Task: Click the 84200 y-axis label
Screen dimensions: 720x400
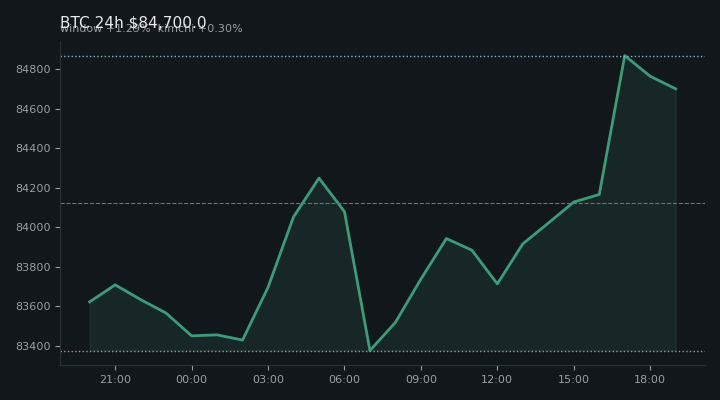Action: 33,188
